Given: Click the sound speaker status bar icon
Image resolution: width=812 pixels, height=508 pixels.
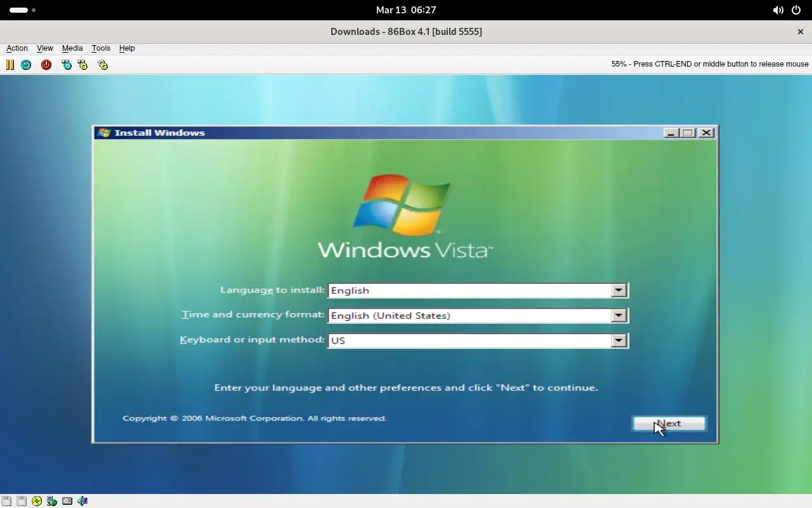Looking at the screenshot, I should point(82,501).
